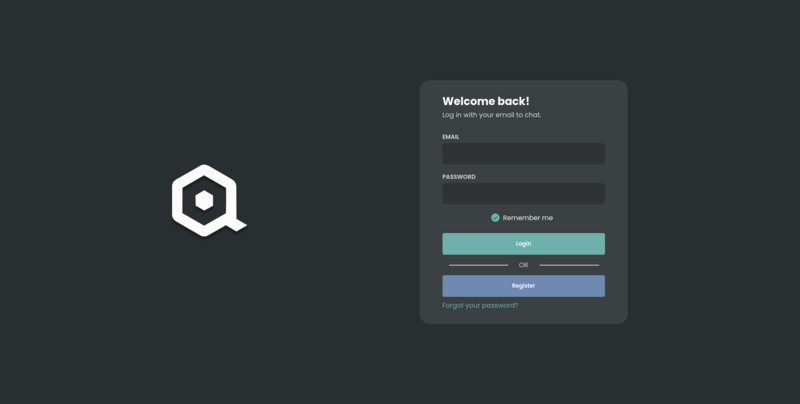The width and height of the screenshot is (800, 404).
Task: Click the 'Log in with your email' subtitle
Action: pos(492,115)
